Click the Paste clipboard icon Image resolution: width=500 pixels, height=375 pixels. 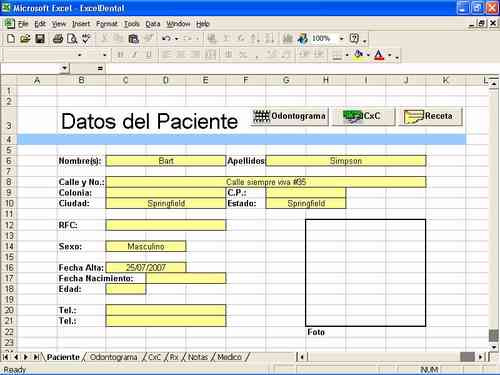pos(133,39)
